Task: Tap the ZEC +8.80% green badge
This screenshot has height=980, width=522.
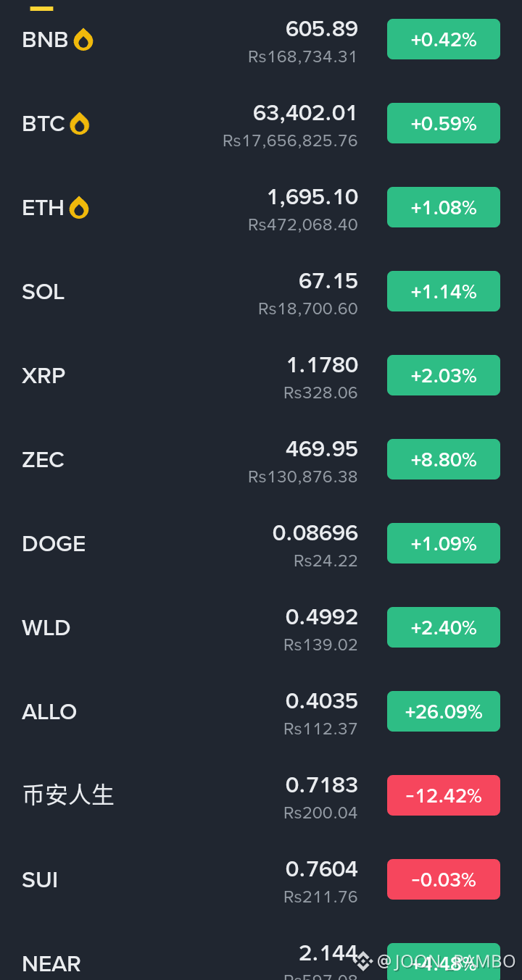Action: coord(444,459)
